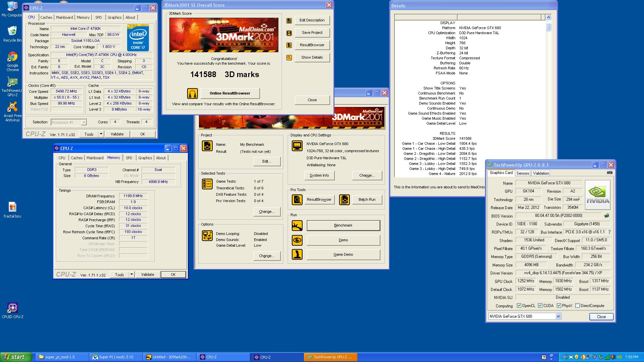Click the Validate button in CPU-Z CPU window
The width and height of the screenshot is (644, 362).
117,134
